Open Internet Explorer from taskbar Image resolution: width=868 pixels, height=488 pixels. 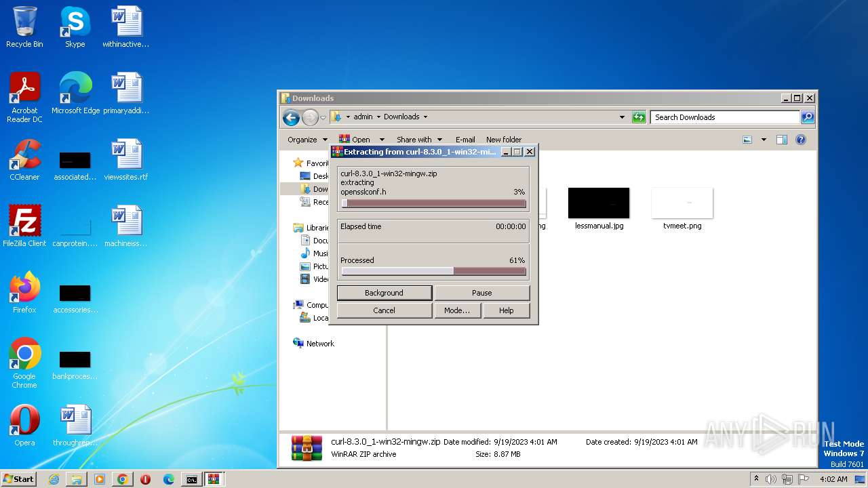(x=54, y=479)
